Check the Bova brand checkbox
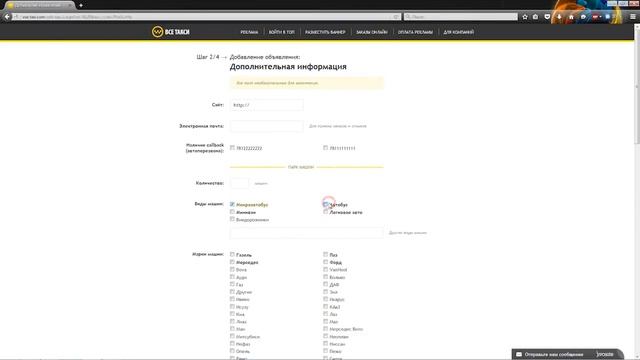The height and width of the screenshot is (360, 640). [x=232, y=269]
